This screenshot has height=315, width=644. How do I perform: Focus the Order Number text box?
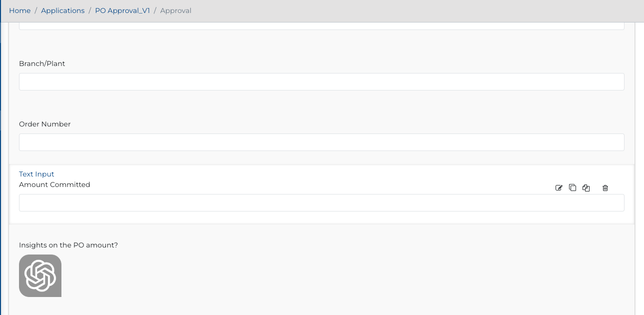coord(321,142)
